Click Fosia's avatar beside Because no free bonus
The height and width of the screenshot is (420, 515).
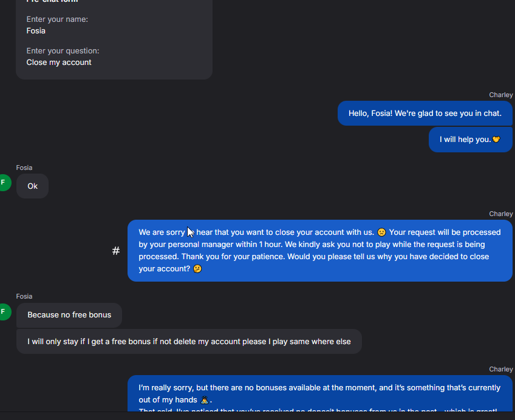4,312
